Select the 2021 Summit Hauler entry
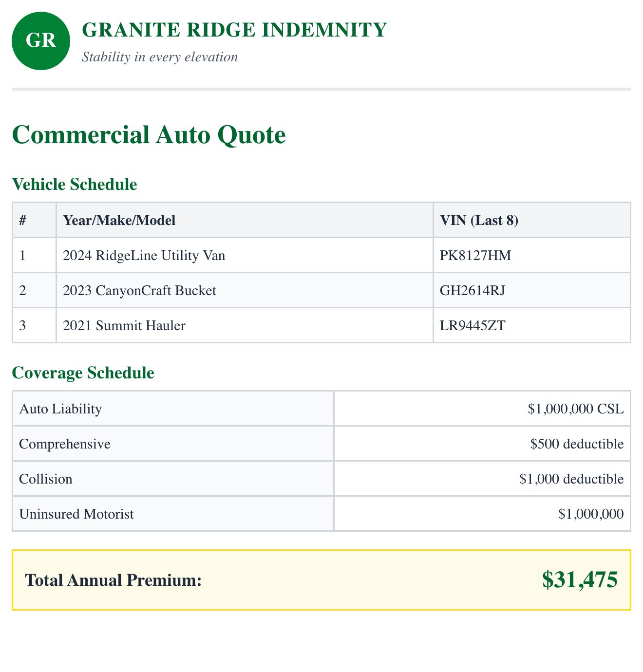The height and width of the screenshot is (672, 643). click(124, 325)
